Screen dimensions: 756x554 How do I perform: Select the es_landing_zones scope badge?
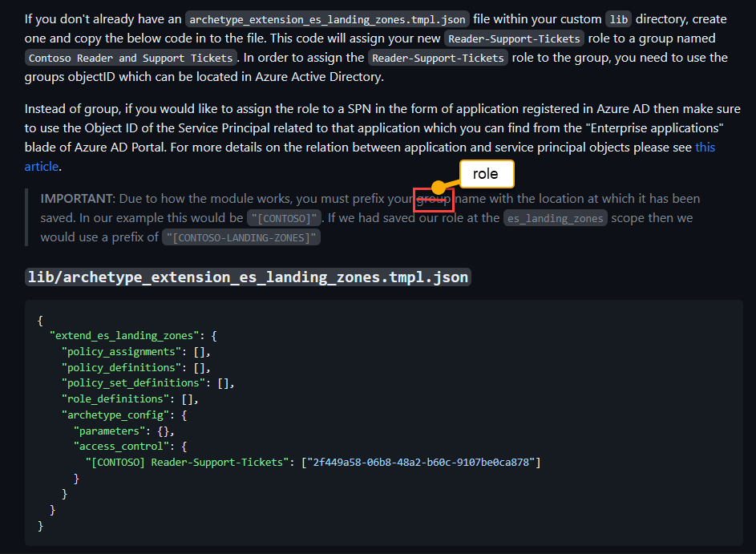555,217
